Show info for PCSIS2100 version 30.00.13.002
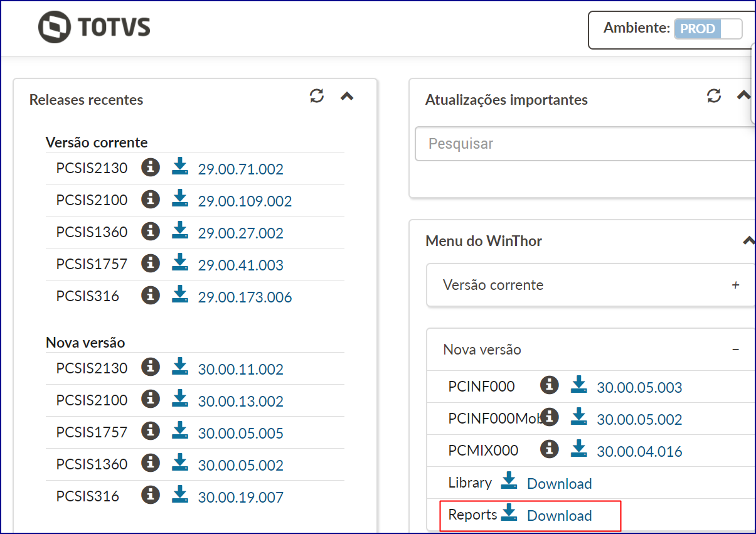This screenshot has height=534, width=756. 150,399
